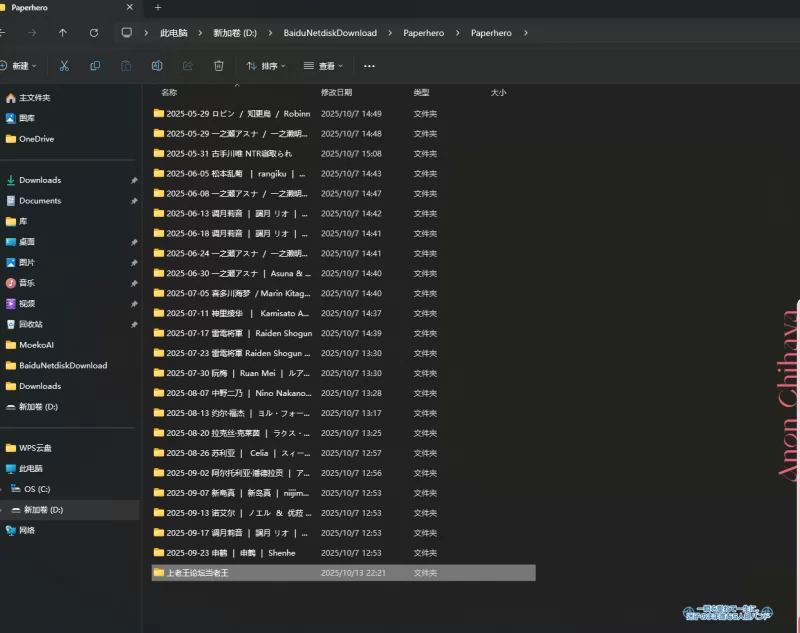The height and width of the screenshot is (633, 800).
Task: Click the first Paperhero breadcrumb
Action: click(423, 33)
